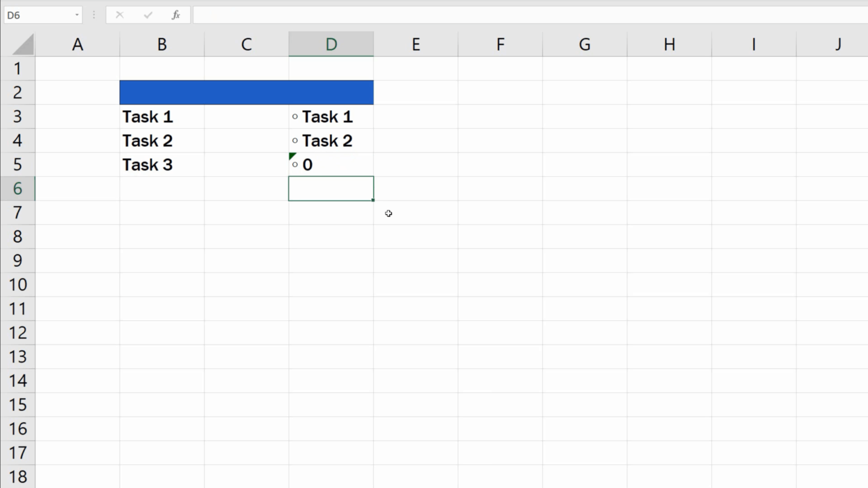Select cell B4 containing Task 2

tap(162, 140)
